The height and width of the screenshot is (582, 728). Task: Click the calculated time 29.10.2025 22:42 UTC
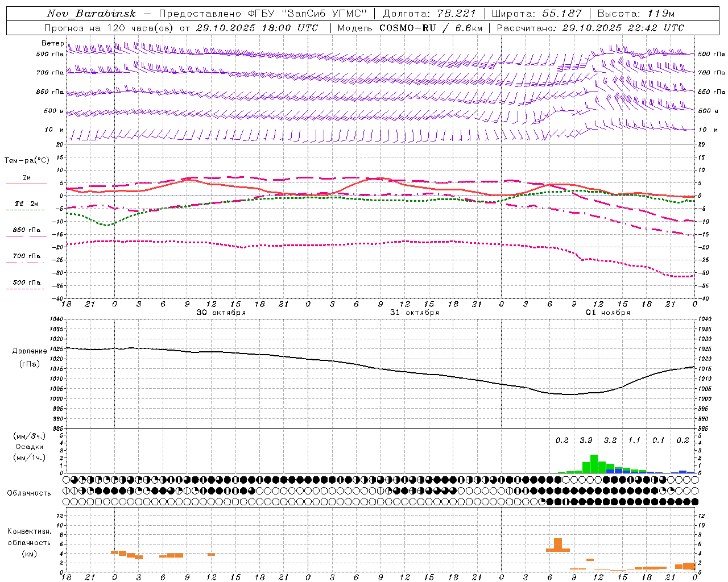[623, 28]
